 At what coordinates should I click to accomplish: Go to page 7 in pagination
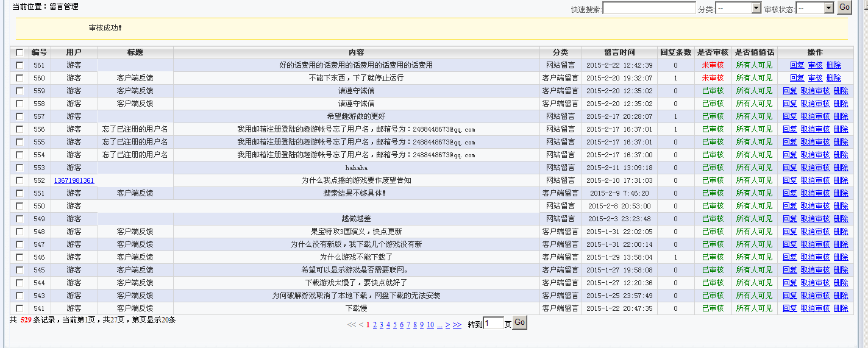(408, 325)
